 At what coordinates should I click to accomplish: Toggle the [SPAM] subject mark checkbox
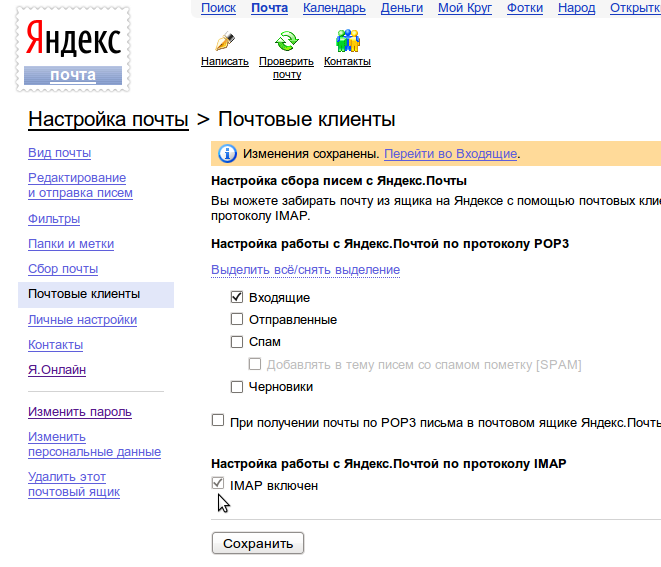(x=255, y=364)
